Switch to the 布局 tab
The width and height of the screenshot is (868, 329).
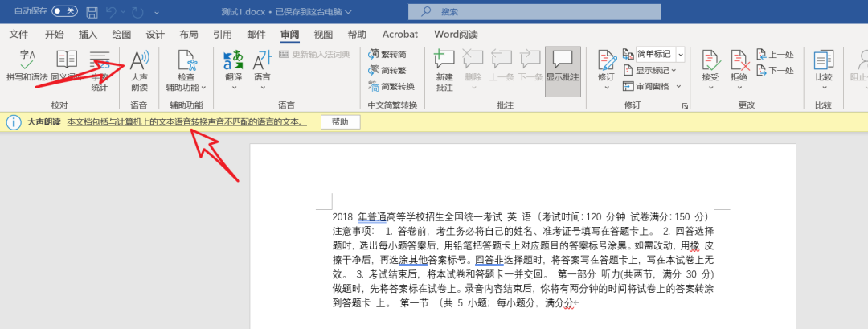(x=189, y=35)
